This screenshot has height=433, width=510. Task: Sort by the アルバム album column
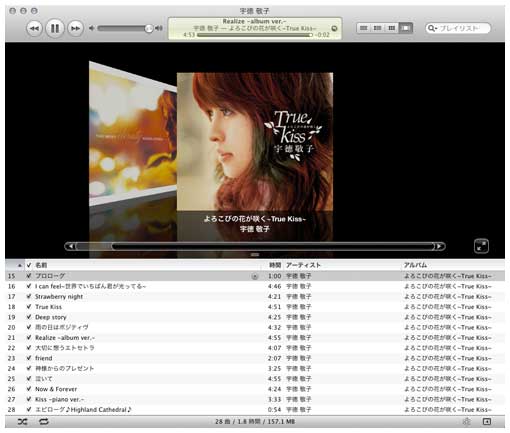(x=415, y=265)
